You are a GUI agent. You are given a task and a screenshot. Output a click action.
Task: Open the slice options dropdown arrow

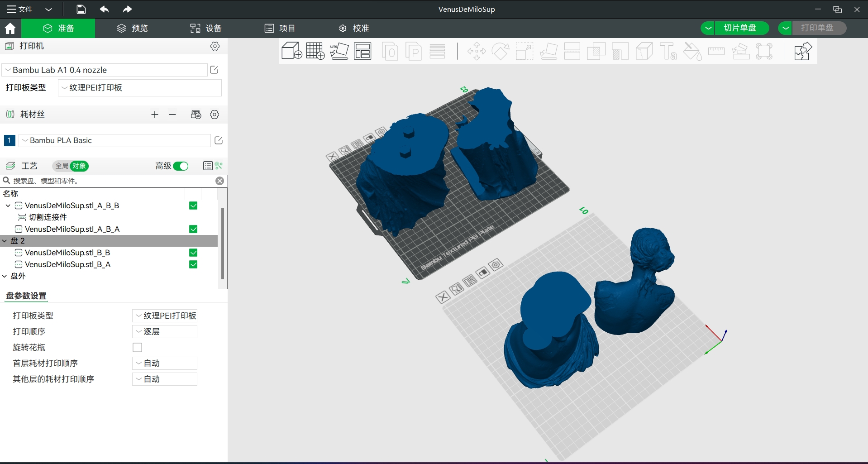point(708,28)
